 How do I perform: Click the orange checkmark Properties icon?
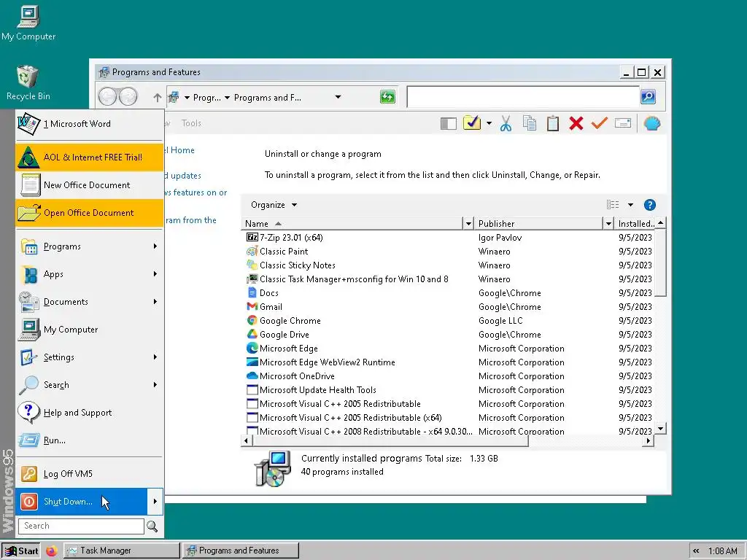point(600,123)
